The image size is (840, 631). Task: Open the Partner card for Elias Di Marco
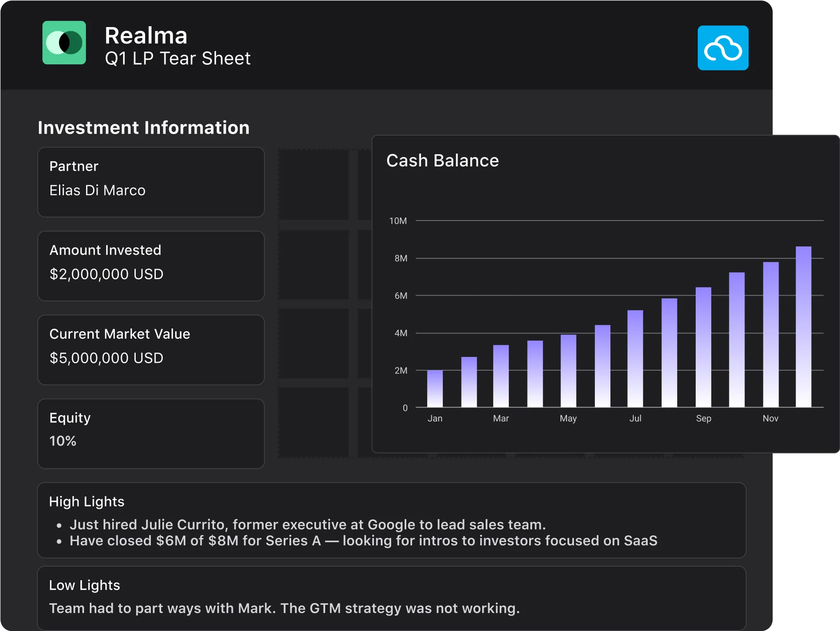(x=151, y=182)
